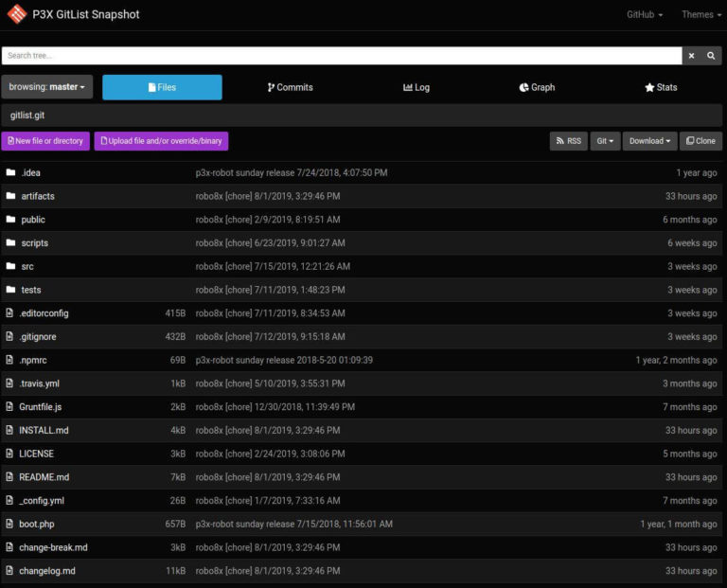Viewport: 727px width, 588px height.
Task: Open the src folder name
Action: click(27, 267)
